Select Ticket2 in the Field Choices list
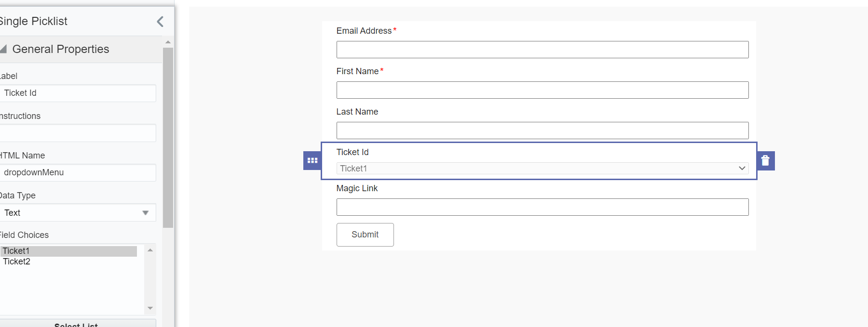The height and width of the screenshot is (327, 868). (x=69, y=262)
